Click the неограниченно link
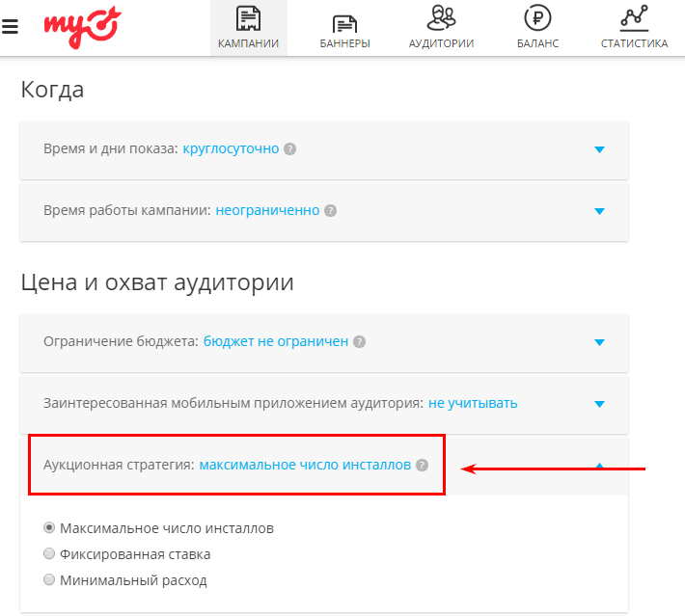The width and height of the screenshot is (685, 616). coord(267,210)
